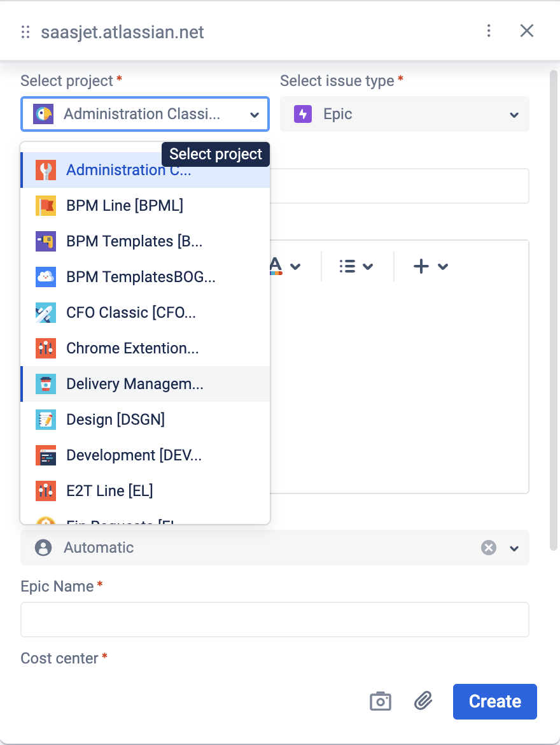This screenshot has width=560, height=745.
Task: Click the Design project notepad icon
Action: click(46, 420)
